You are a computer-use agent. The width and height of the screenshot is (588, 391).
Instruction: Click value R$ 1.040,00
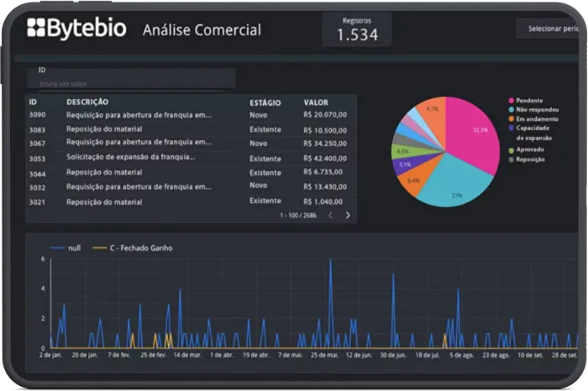tap(323, 202)
